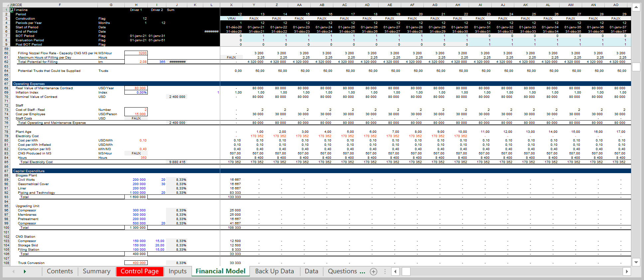Click the 'Capital Expenditure' section header
This screenshot has width=644, height=280.
click(x=29, y=171)
